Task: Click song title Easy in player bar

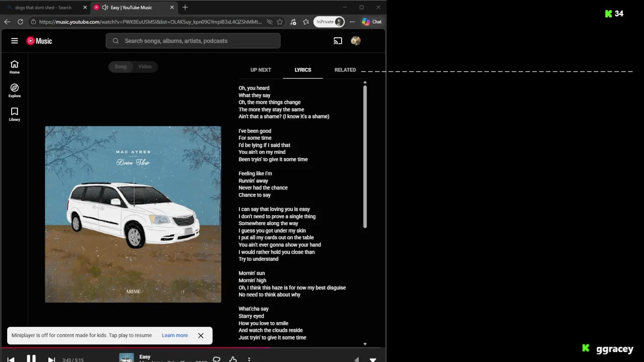Action: (x=145, y=356)
